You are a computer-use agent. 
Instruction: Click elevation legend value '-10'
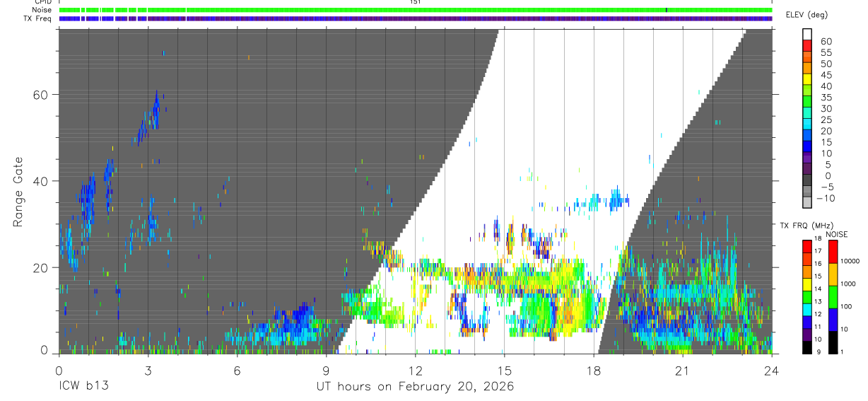click(x=824, y=198)
